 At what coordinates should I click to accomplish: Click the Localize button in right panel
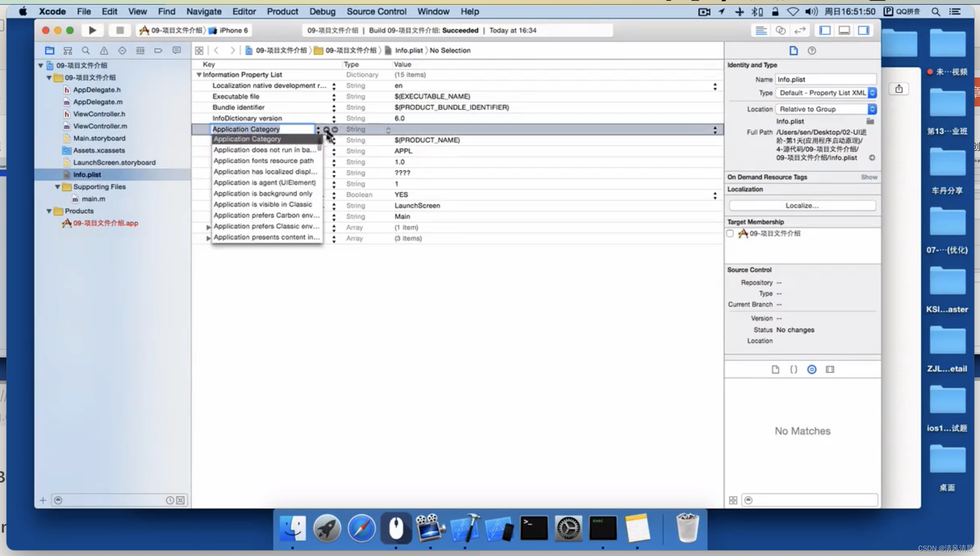[803, 205]
